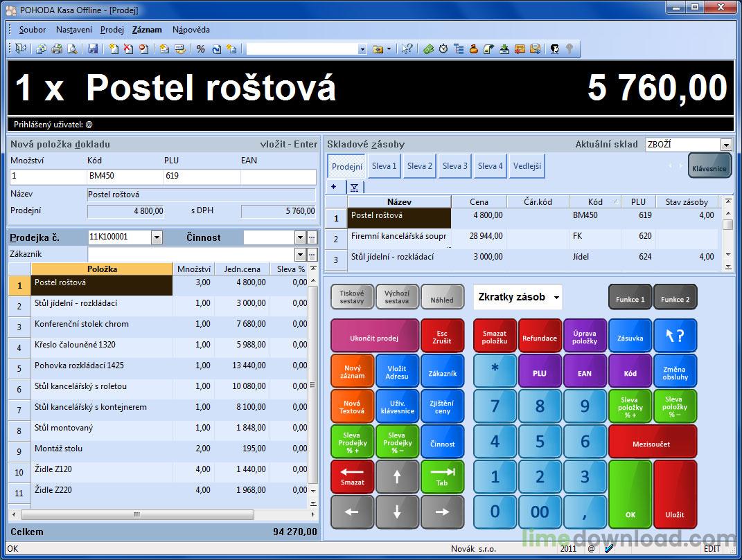The image size is (742, 560).
Task: Click the percent sign icon in the toolbar
Action: point(200,50)
